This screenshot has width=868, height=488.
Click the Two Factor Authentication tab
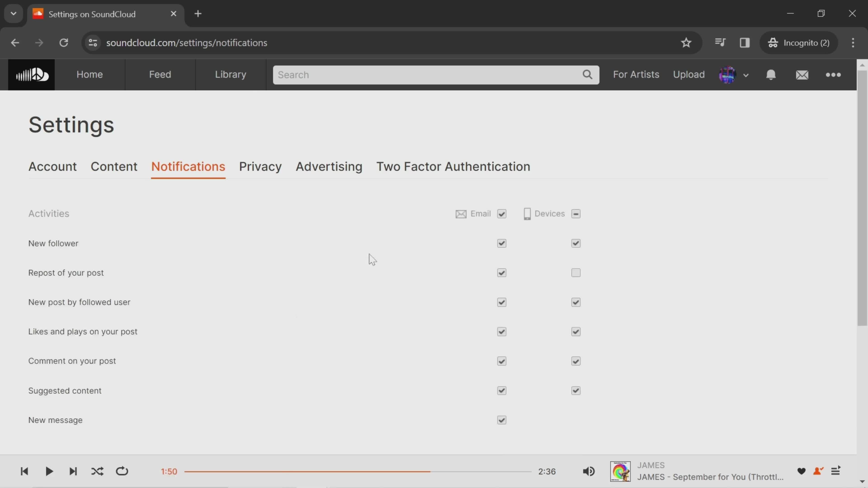pyautogui.click(x=453, y=166)
